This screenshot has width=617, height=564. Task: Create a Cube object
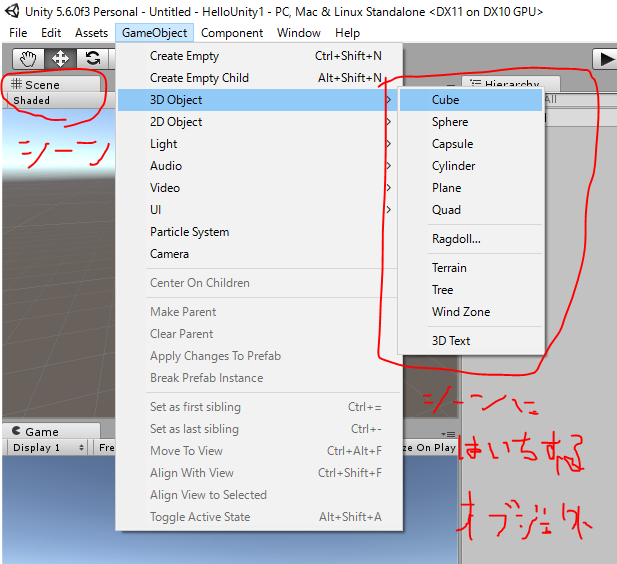click(x=471, y=100)
